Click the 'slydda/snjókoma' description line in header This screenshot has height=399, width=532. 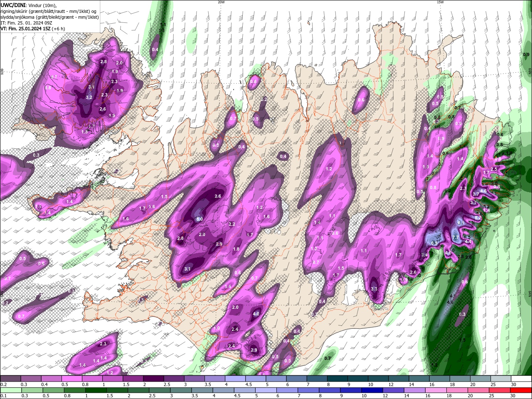[x=49, y=17]
